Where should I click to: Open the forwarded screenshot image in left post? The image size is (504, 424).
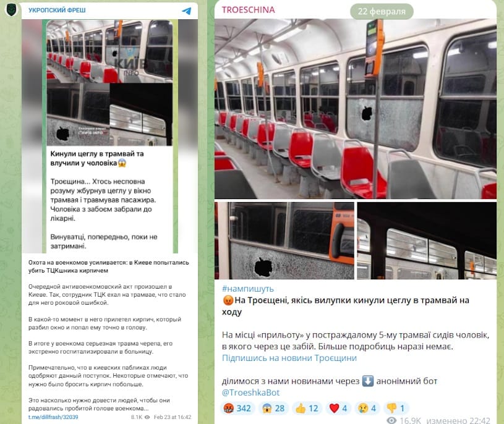109,136
